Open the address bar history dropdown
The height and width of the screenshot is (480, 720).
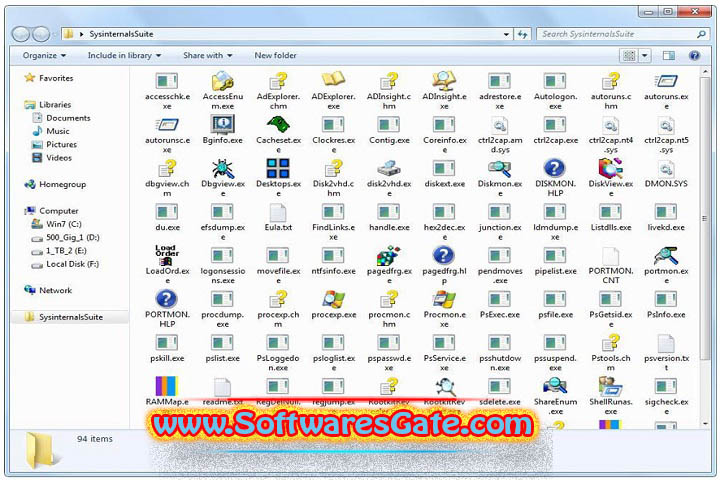pyautogui.click(x=506, y=34)
